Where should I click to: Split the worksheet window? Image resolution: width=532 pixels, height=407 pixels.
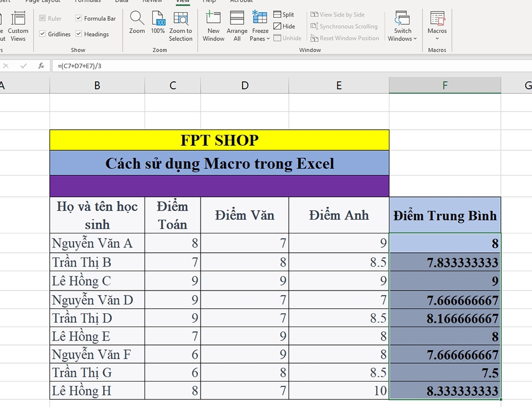coord(284,14)
